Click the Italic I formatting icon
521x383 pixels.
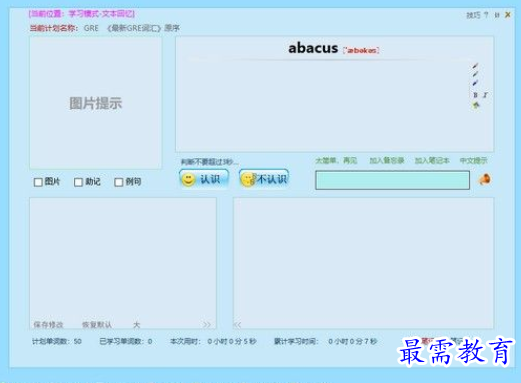tap(485, 95)
